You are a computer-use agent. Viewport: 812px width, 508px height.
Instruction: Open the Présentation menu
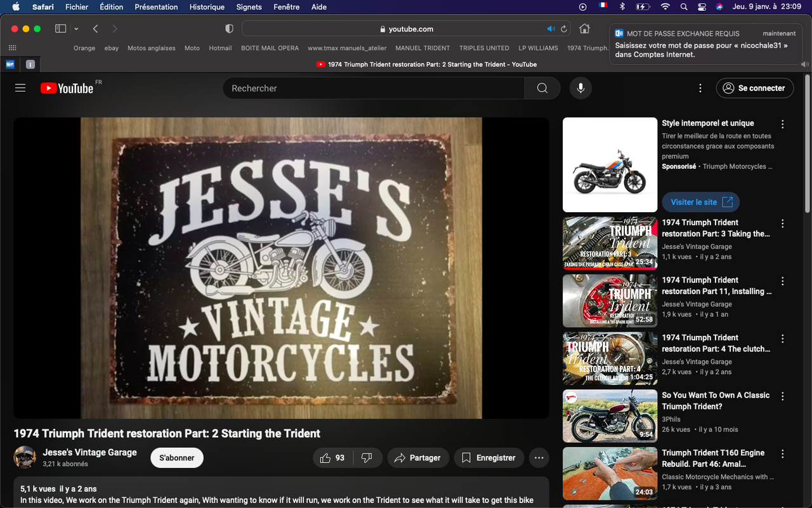coord(156,7)
